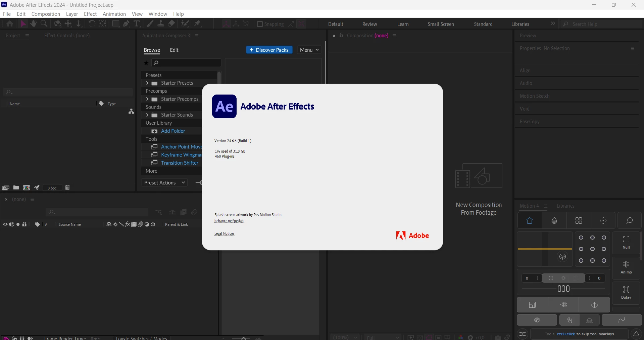Expand the Starter Sounds folder

point(147,115)
